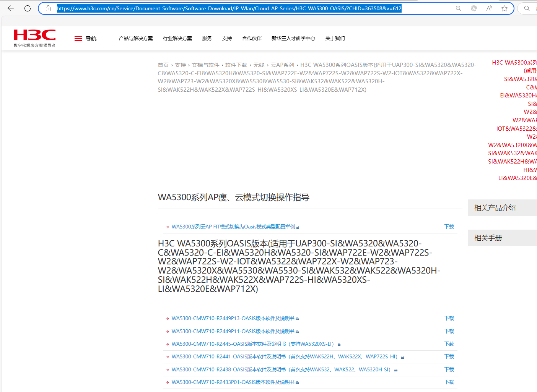Go to 首页 in the breadcrumb

click(163, 65)
